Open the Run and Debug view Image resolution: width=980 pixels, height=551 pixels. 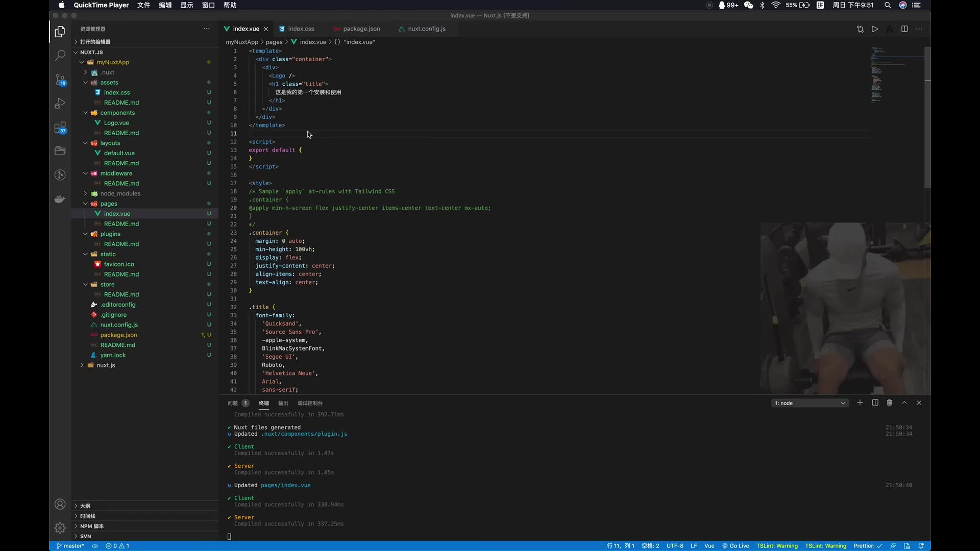point(60,103)
